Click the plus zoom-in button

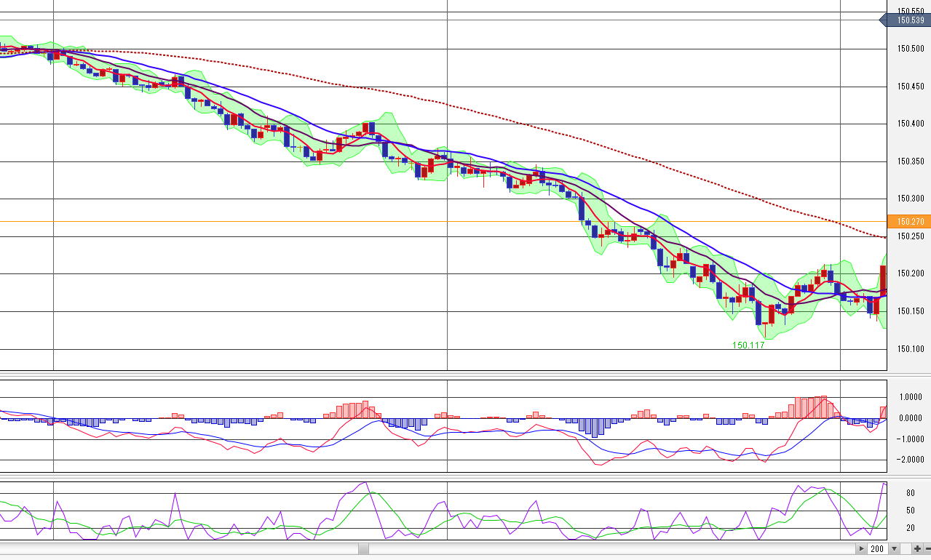click(917, 549)
